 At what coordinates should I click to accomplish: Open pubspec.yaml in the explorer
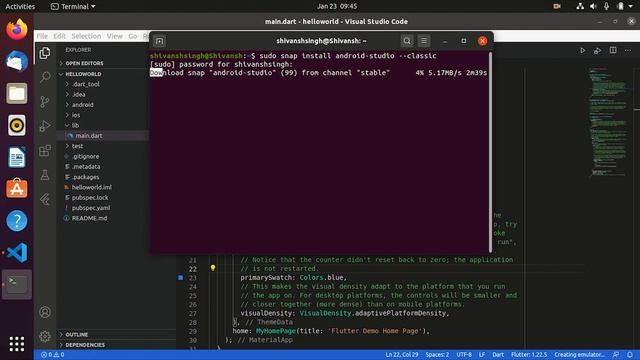tap(91, 208)
